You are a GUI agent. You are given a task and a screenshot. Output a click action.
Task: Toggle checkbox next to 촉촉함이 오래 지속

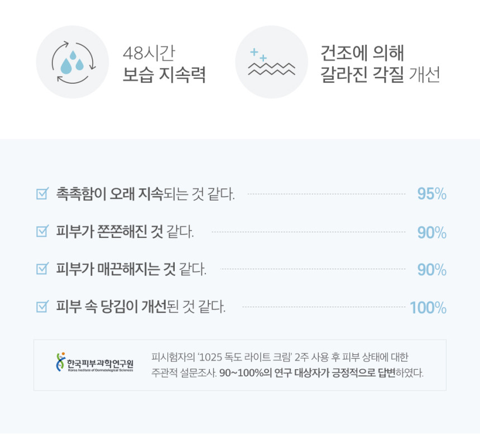(x=42, y=194)
